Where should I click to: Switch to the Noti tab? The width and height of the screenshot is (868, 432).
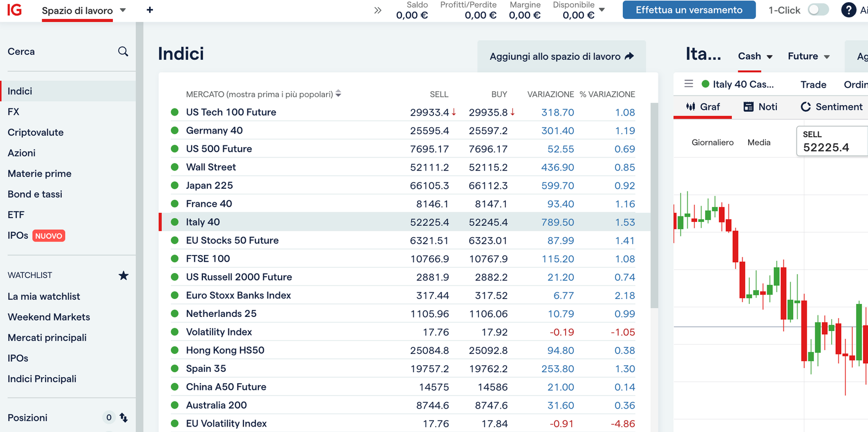[x=760, y=107]
